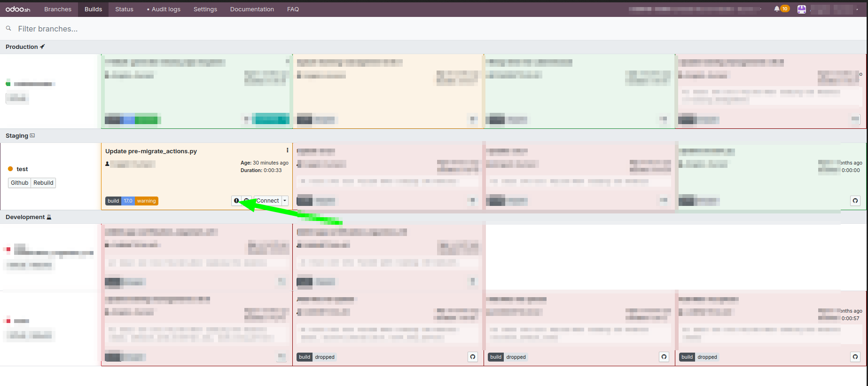Go to the Settings tab
868x386 pixels.
pos(205,9)
